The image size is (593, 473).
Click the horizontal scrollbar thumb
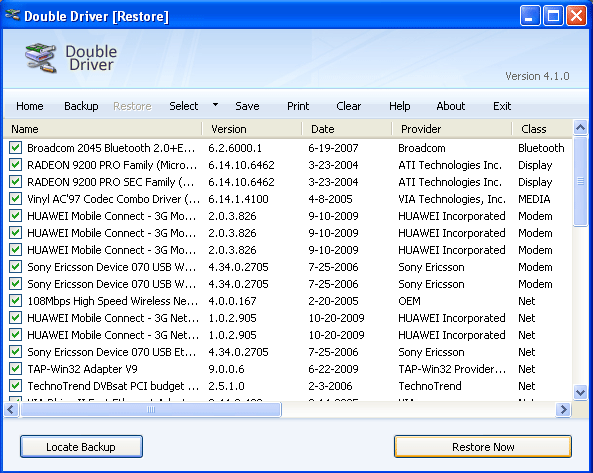[151, 409]
